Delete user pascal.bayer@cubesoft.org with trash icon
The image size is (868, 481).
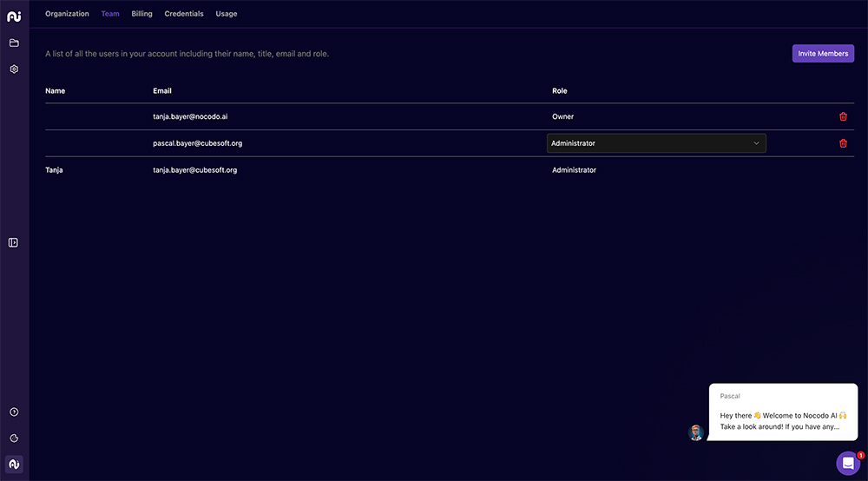843,143
